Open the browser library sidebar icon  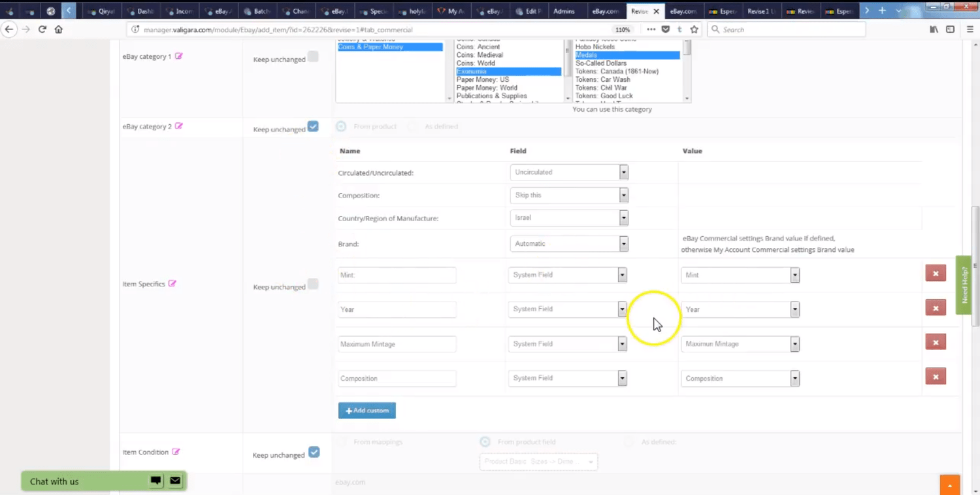934,29
